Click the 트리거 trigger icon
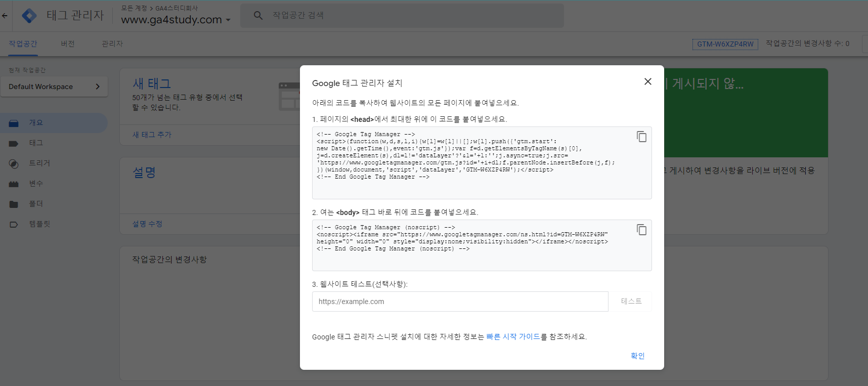868x386 pixels. 14,163
